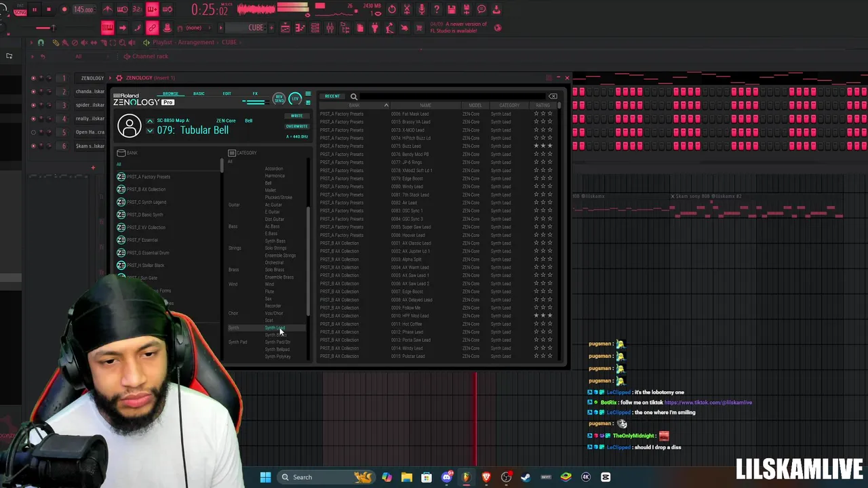Switch to the FX tab in Zenology
Screen dimensions: 868x488
(x=255, y=94)
